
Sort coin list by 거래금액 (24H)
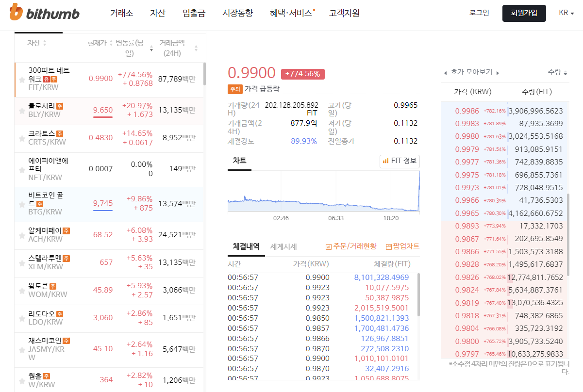196,48
